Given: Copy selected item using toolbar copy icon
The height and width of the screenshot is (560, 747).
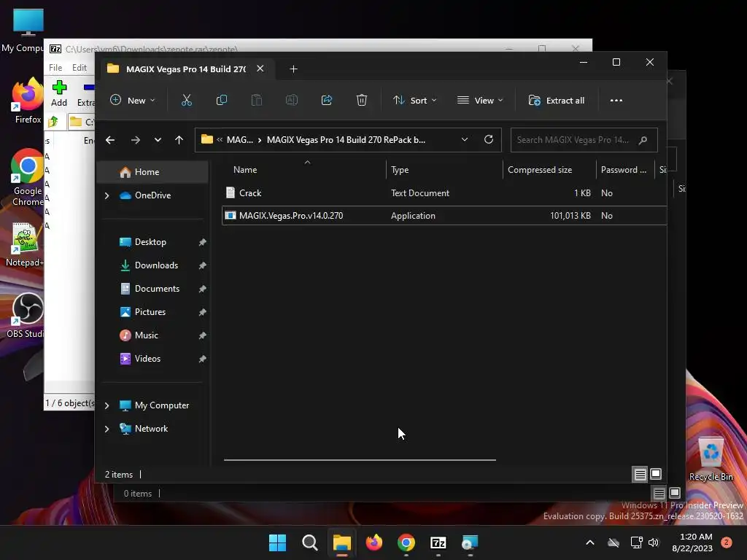Looking at the screenshot, I should pos(222,101).
